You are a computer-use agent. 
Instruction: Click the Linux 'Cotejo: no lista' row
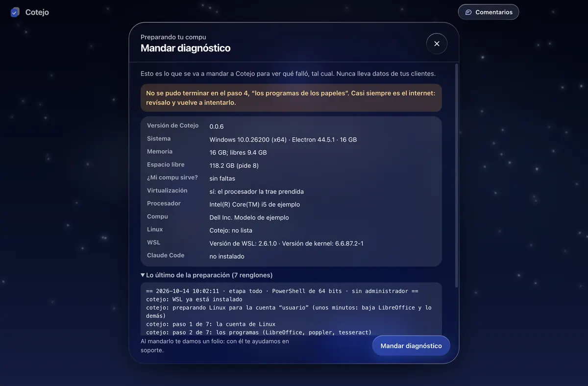[291, 230]
